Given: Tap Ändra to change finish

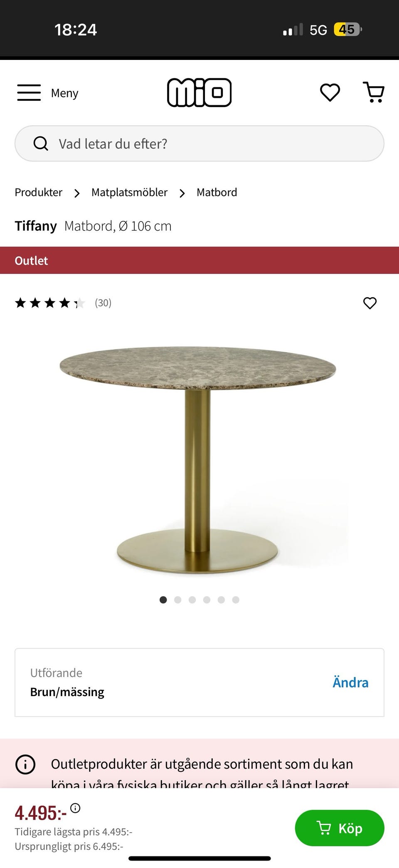Looking at the screenshot, I should (350, 682).
